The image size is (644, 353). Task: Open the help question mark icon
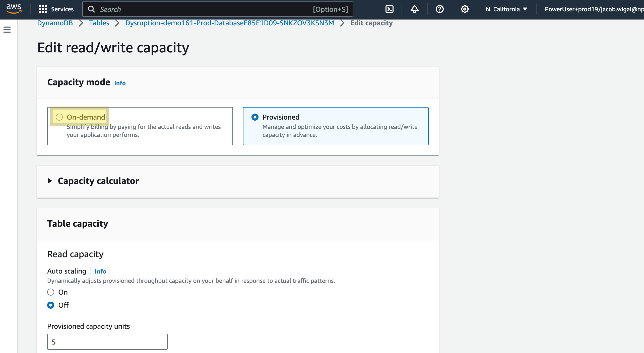pos(439,9)
